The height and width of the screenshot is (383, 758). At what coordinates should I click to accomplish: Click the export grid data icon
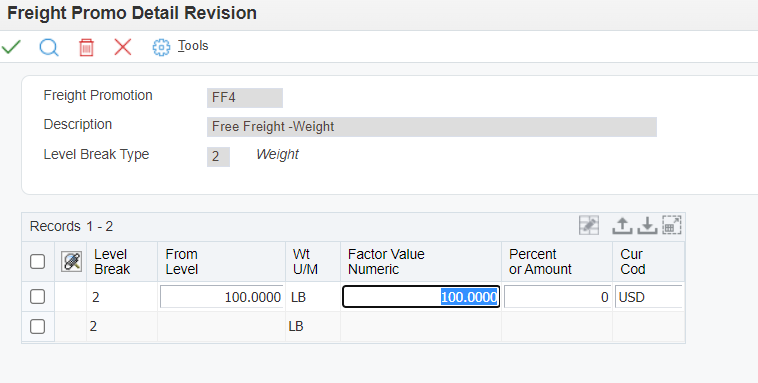click(x=622, y=225)
